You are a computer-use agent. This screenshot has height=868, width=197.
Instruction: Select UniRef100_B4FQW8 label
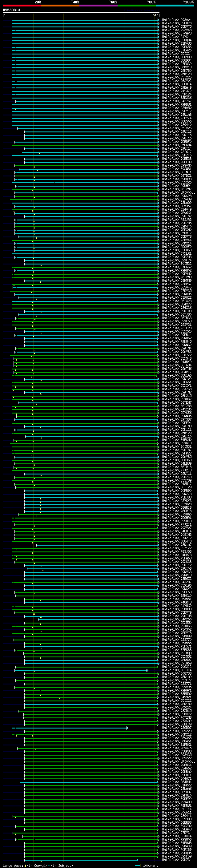pyautogui.click(x=177, y=843)
